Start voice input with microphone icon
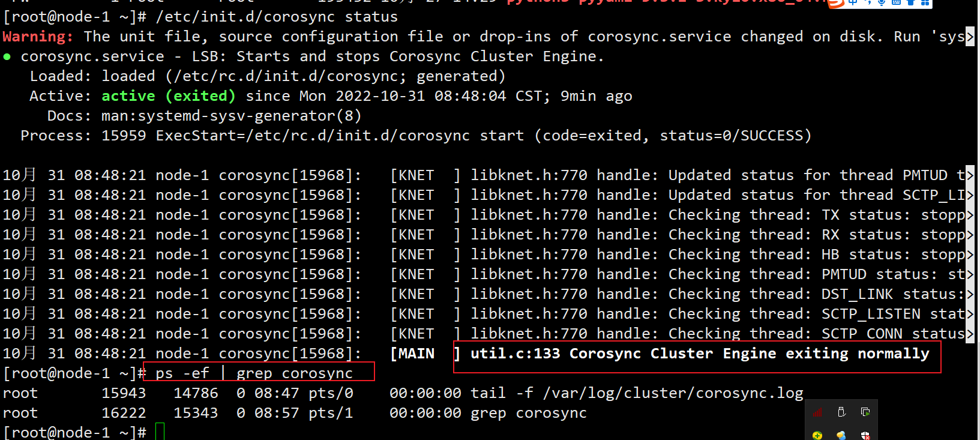 (x=882, y=2)
